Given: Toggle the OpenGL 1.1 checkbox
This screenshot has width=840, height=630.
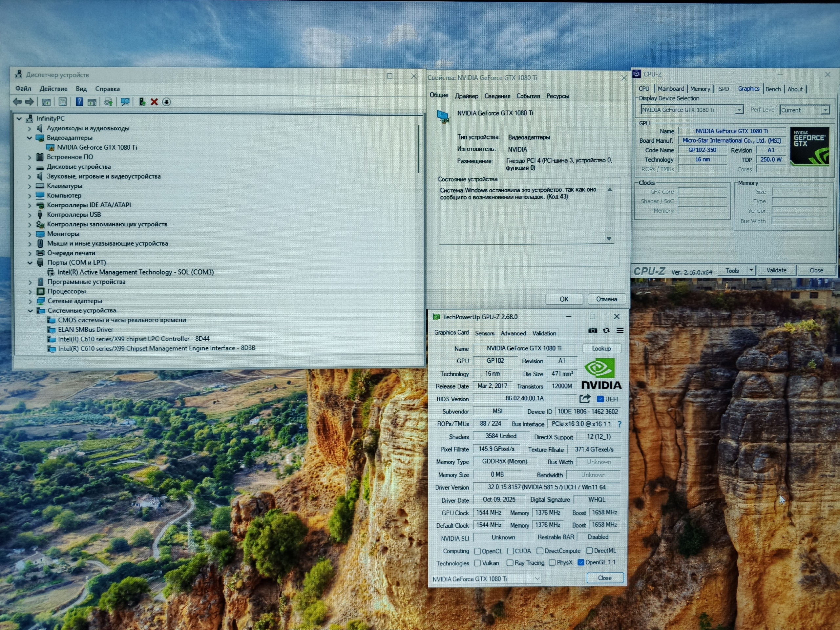Looking at the screenshot, I should (581, 562).
